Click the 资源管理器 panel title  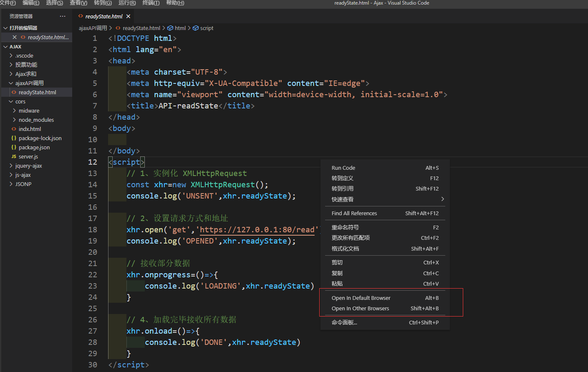point(21,16)
